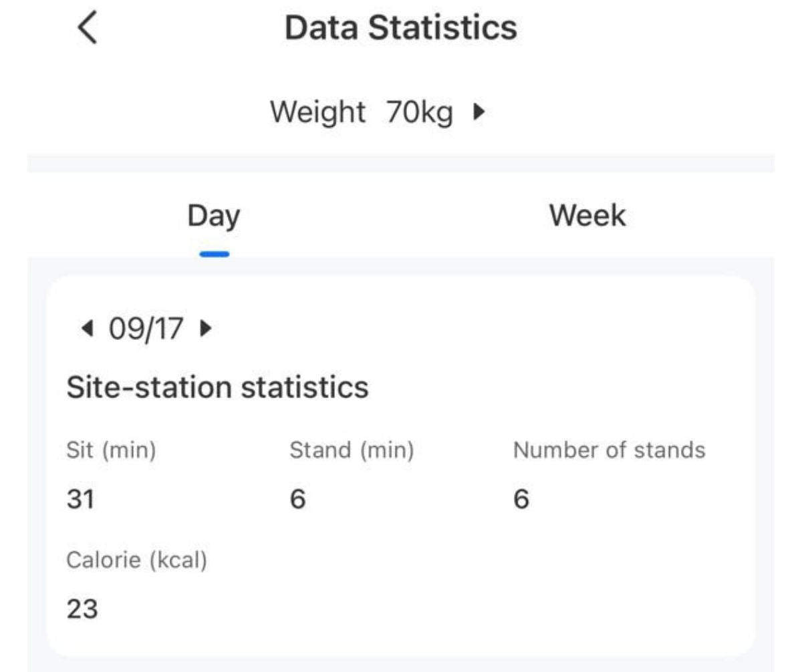Tap the word Weight in header
This screenshot has height=672, width=802.
(x=317, y=112)
